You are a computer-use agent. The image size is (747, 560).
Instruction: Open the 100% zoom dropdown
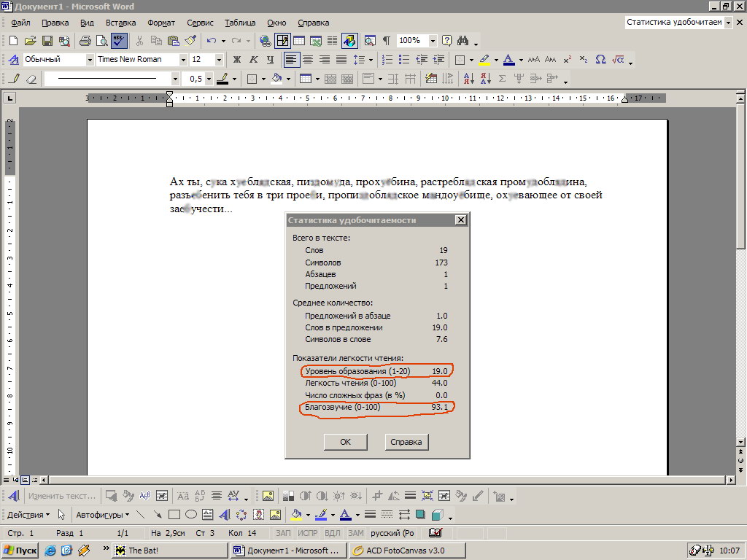433,41
